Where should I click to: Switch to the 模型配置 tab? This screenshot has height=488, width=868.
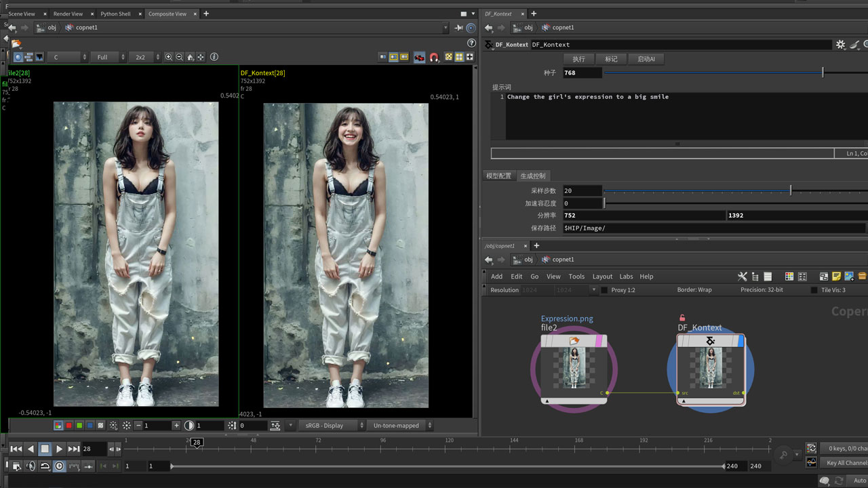(x=498, y=176)
